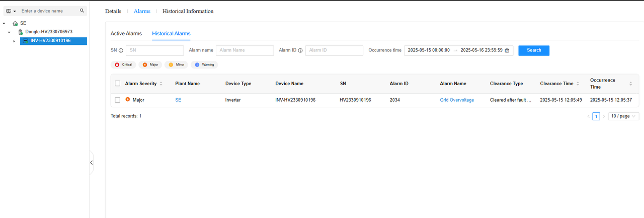Go to next page with right arrow
Image resolution: width=644 pixels, height=218 pixels.
tap(604, 116)
